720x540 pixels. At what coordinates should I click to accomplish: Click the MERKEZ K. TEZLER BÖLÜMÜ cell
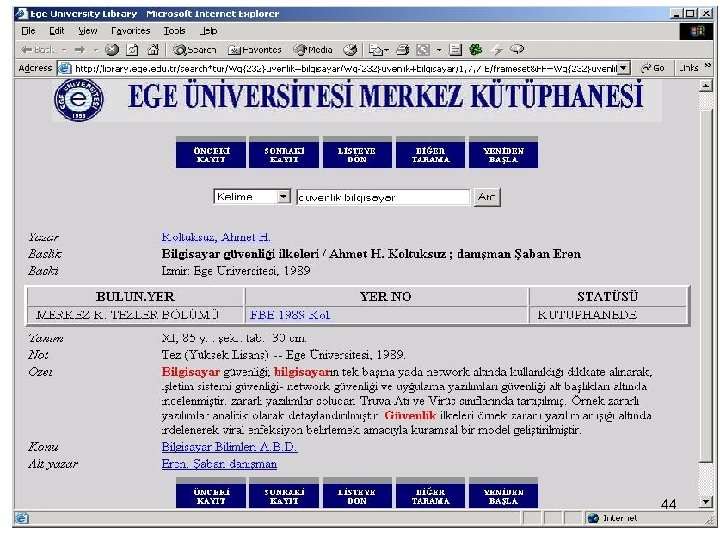[135, 315]
